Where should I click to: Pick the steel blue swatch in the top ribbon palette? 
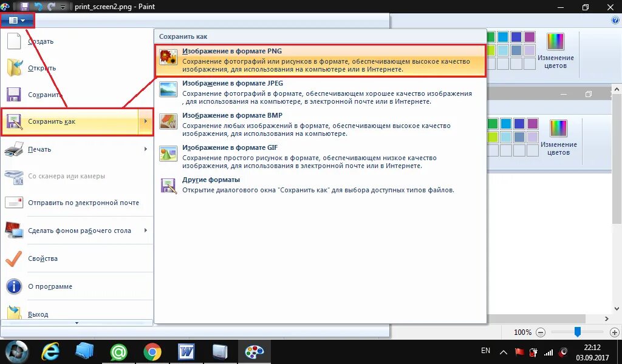(516, 50)
